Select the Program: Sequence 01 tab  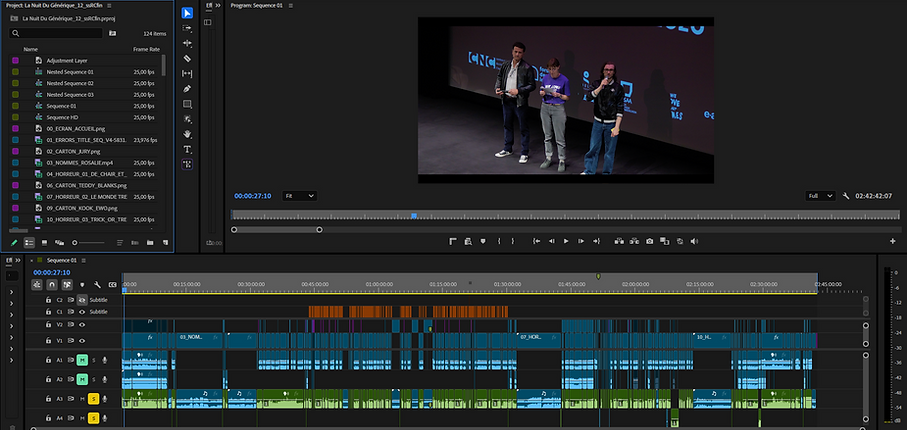pyautogui.click(x=257, y=5)
